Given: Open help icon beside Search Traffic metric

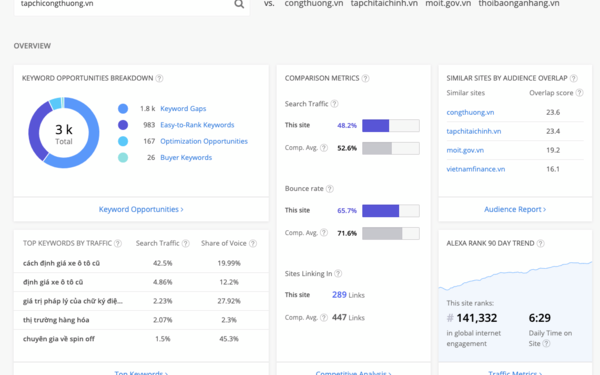Looking at the screenshot, I should click(334, 104).
